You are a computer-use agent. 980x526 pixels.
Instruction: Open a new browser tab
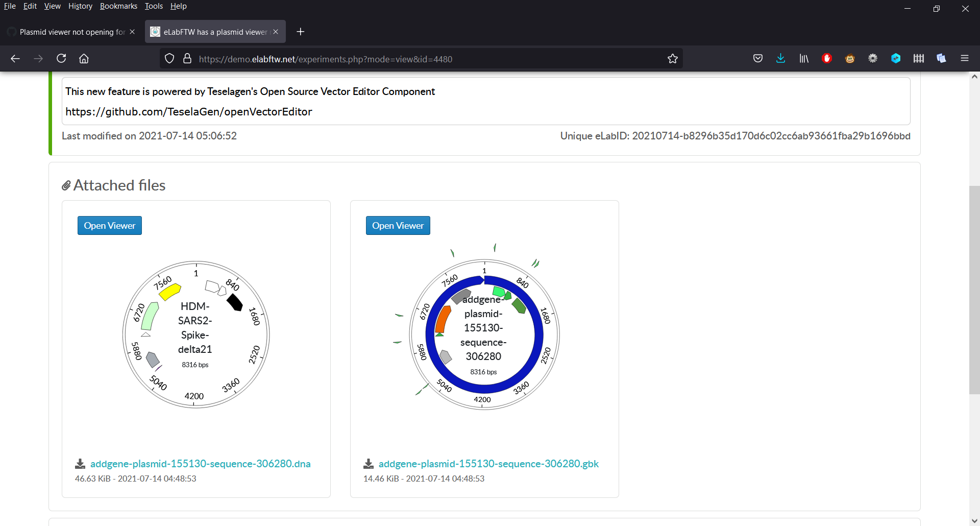pos(300,31)
